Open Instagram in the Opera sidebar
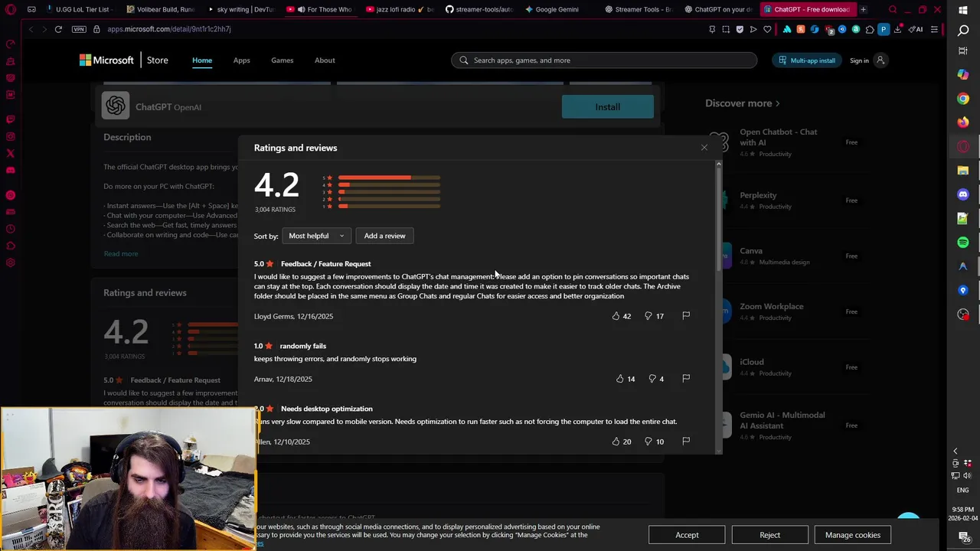The width and height of the screenshot is (980, 551). point(11,137)
